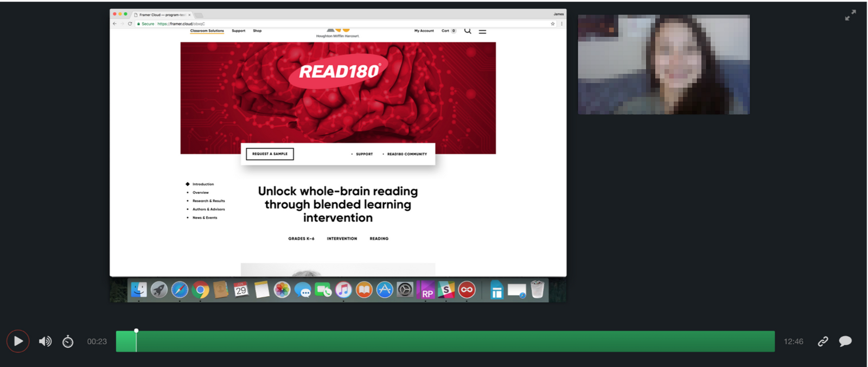Screen dimensions: 868x367
Task: Open Support in the top navigation
Action: point(239,31)
